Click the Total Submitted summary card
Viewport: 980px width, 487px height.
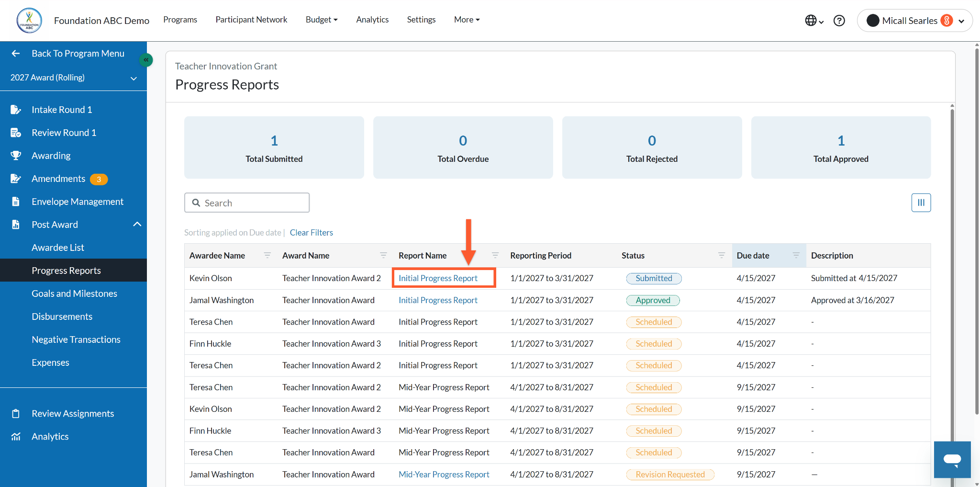click(274, 147)
